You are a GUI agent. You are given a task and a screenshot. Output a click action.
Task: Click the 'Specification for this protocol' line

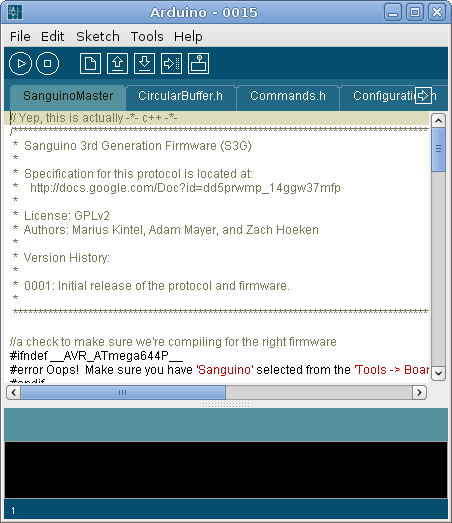point(133,174)
